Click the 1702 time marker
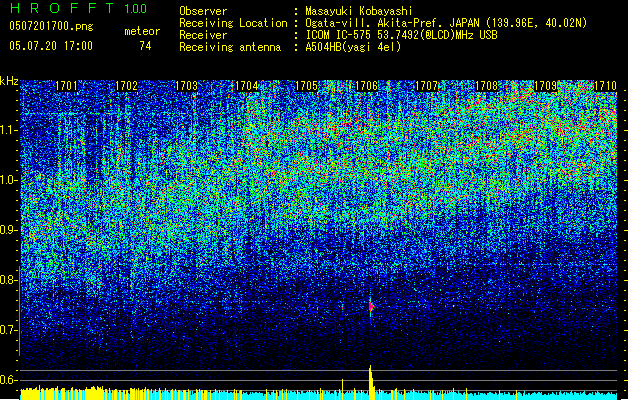 coord(126,86)
